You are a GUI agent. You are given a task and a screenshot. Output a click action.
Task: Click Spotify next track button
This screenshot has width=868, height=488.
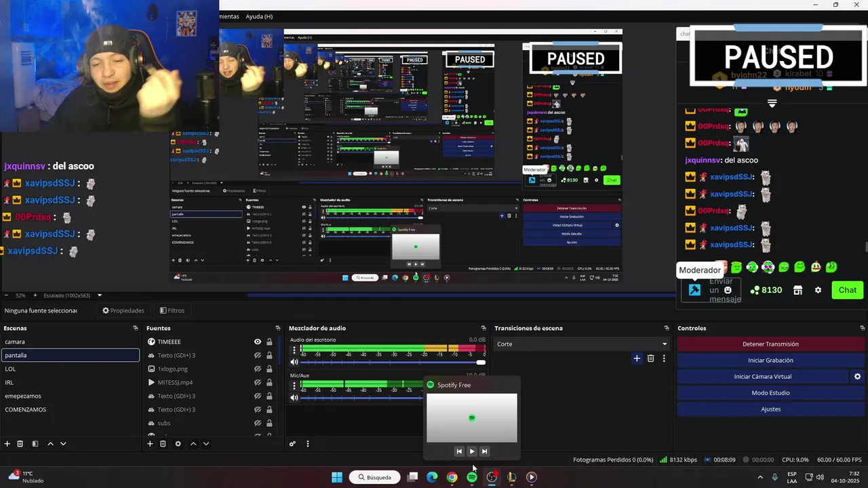[x=484, y=451]
